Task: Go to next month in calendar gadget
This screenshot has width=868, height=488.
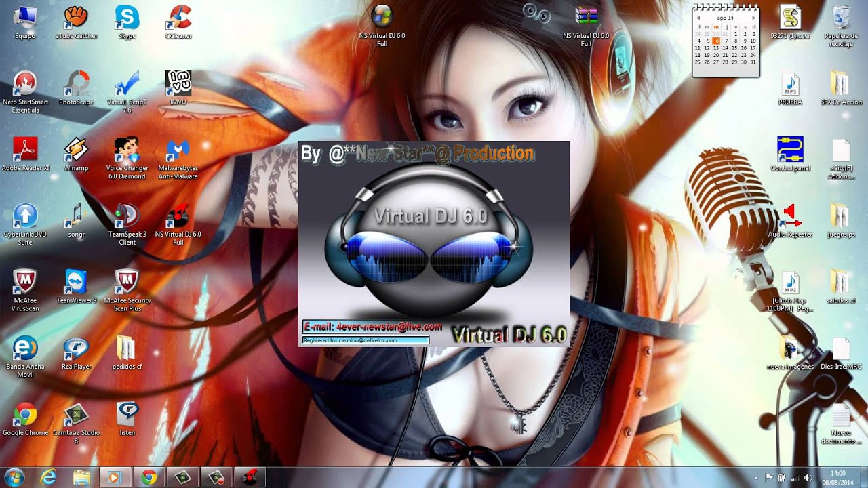Action: point(753,18)
